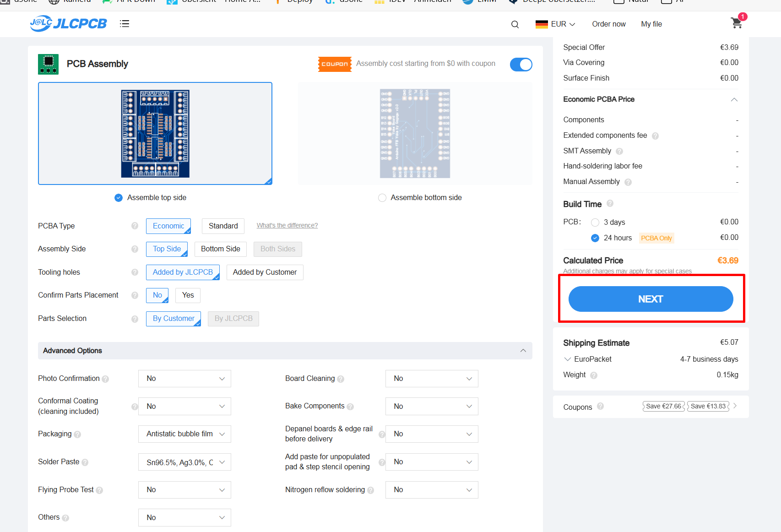Click help icon next to PCBA Type

coord(135,226)
